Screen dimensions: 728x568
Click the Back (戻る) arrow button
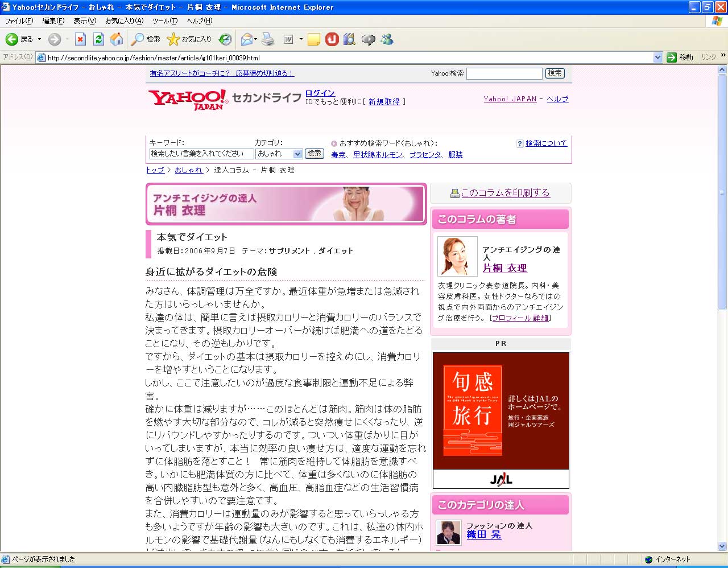pyautogui.click(x=12, y=39)
